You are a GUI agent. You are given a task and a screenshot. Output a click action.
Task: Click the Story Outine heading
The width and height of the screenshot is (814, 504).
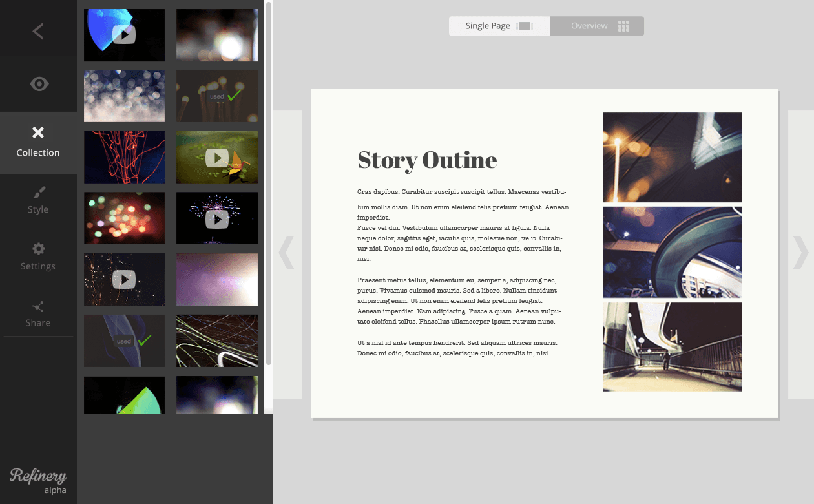tap(427, 160)
